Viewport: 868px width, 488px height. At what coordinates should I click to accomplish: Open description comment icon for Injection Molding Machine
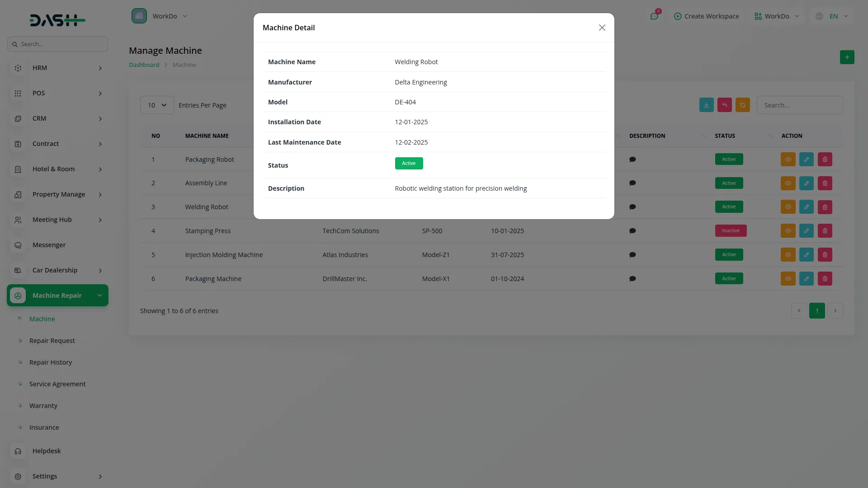pyautogui.click(x=632, y=255)
